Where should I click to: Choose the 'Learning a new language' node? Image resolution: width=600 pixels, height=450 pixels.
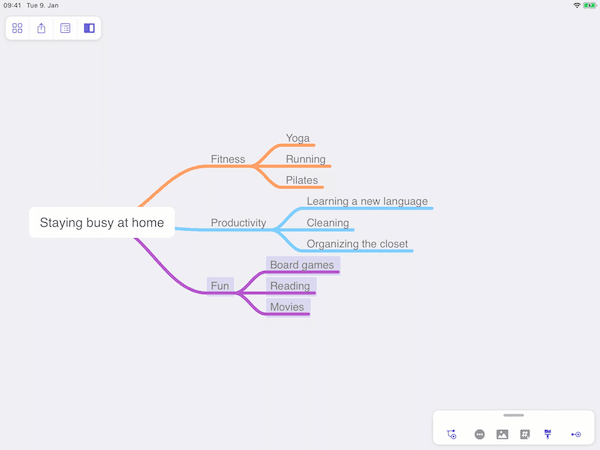(x=367, y=201)
